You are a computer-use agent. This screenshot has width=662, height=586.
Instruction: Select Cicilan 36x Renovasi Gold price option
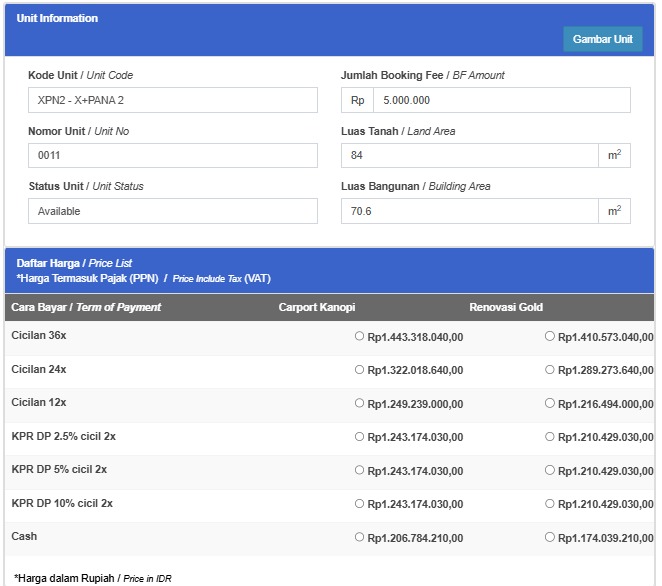[549, 336]
